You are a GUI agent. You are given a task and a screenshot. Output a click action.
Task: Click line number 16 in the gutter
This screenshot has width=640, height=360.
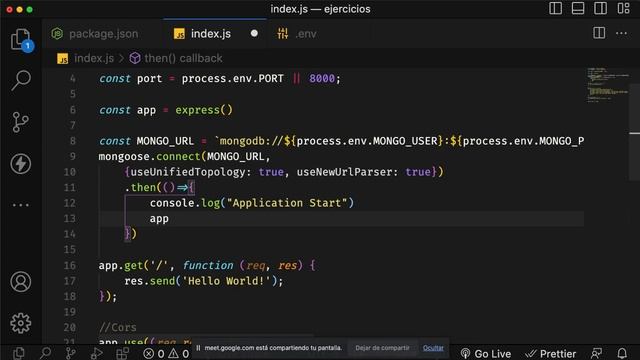pyautogui.click(x=70, y=266)
